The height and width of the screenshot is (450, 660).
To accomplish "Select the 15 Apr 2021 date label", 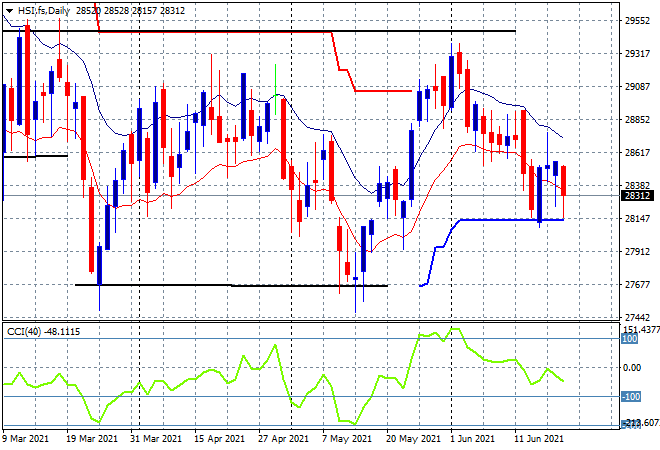I will (x=219, y=439).
